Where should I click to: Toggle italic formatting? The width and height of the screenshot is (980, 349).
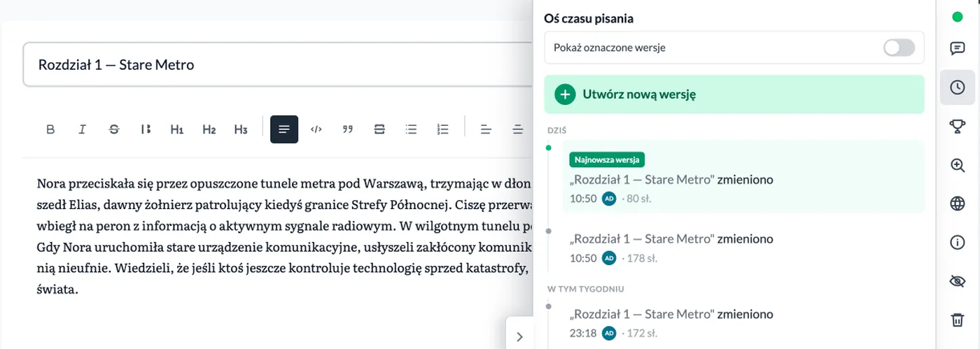click(x=83, y=129)
